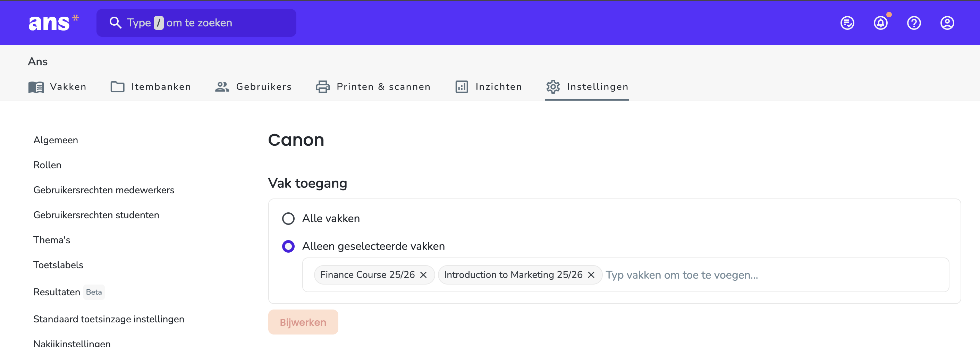Click the Bijwerken button
Viewport: 980px width, 347px height.
coord(303,322)
